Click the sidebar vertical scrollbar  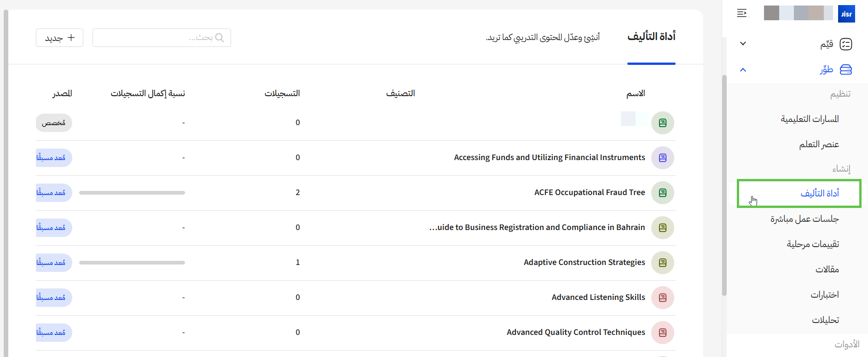[724, 184]
